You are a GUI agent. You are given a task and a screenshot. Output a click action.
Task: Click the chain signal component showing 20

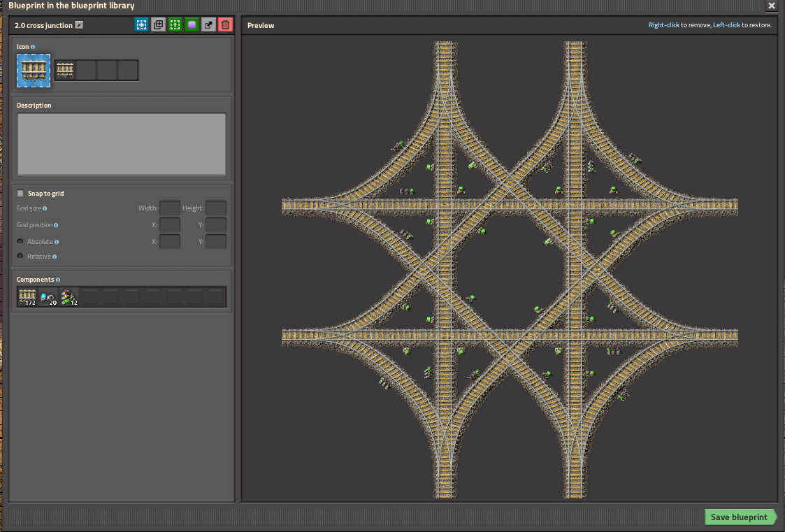[48, 297]
